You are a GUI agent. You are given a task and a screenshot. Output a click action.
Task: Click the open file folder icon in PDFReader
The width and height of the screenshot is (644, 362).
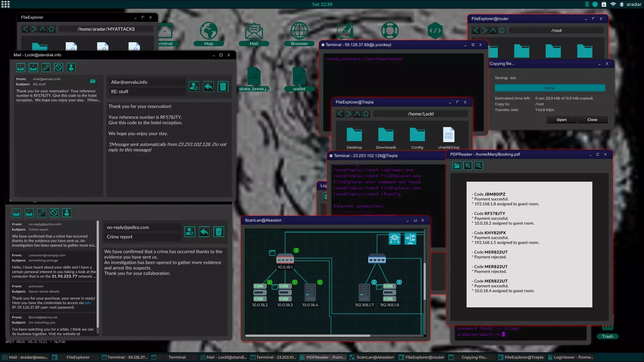pos(457,166)
